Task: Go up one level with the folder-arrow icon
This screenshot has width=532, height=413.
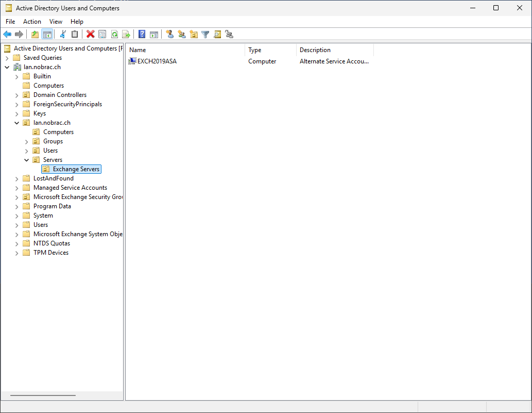Action: (35, 35)
